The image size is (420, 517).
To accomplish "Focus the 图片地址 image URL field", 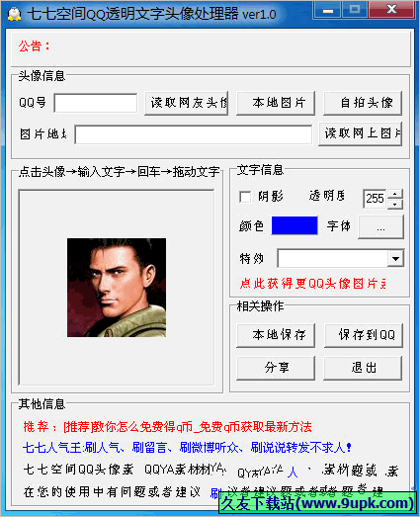I will click(x=194, y=134).
